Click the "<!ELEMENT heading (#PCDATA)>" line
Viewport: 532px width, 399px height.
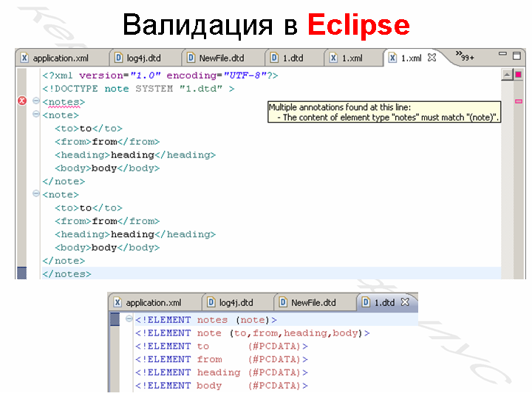click(222, 372)
